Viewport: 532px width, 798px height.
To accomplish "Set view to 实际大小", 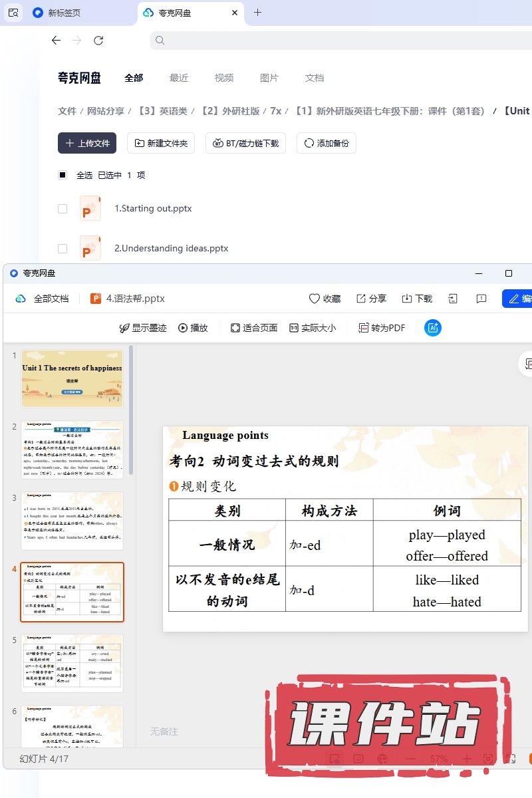I will [312, 328].
